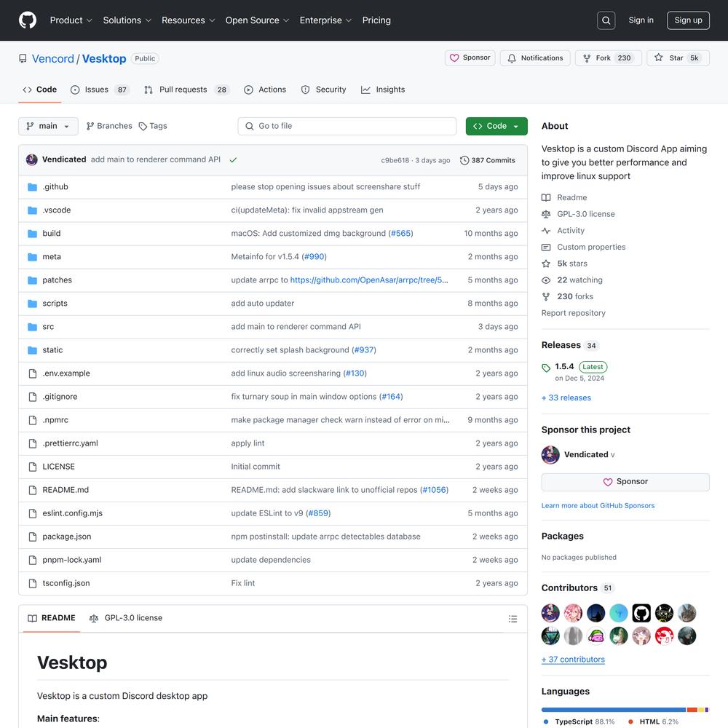Click the Sponsor button in repo header
The height and width of the screenshot is (728, 728).
click(x=470, y=58)
